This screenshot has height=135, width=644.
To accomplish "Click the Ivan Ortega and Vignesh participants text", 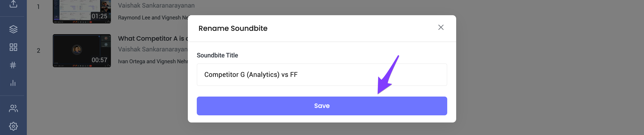I will pos(153,61).
